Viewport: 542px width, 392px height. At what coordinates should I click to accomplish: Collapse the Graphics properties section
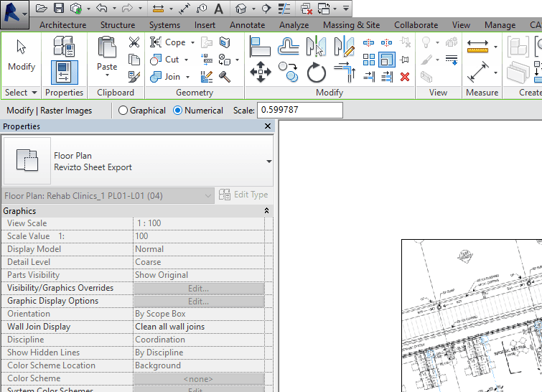pos(266,210)
